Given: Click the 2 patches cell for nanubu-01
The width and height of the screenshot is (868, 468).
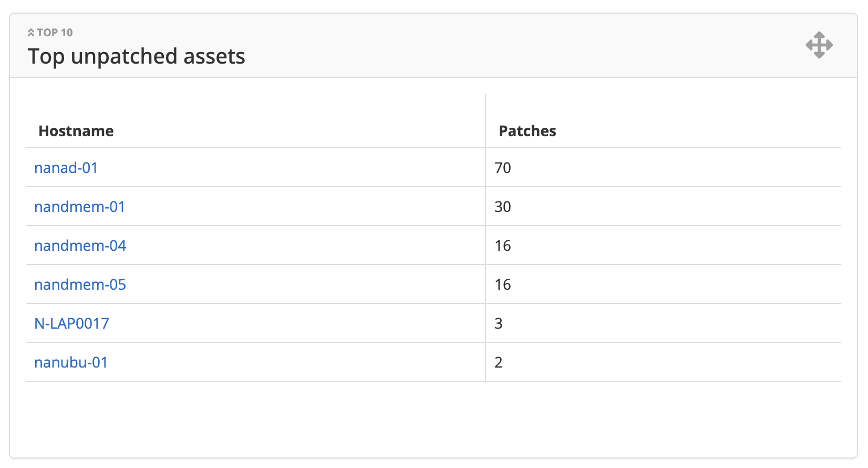Looking at the screenshot, I should click(x=499, y=362).
